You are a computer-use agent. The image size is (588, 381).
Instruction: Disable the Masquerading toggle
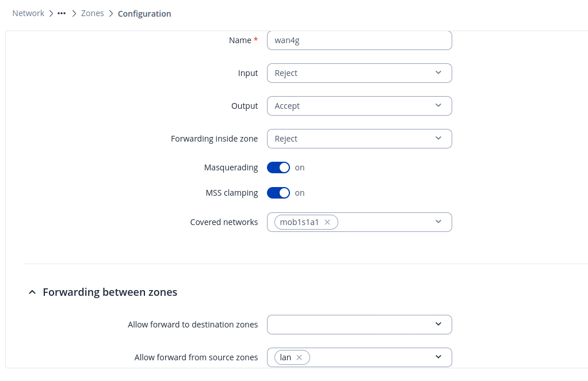[278, 167]
